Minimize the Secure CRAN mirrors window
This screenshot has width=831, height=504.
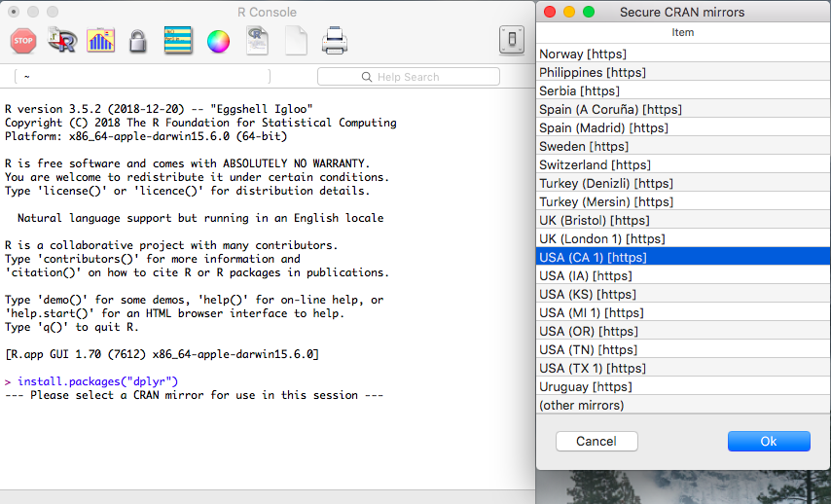(x=569, y=12)
